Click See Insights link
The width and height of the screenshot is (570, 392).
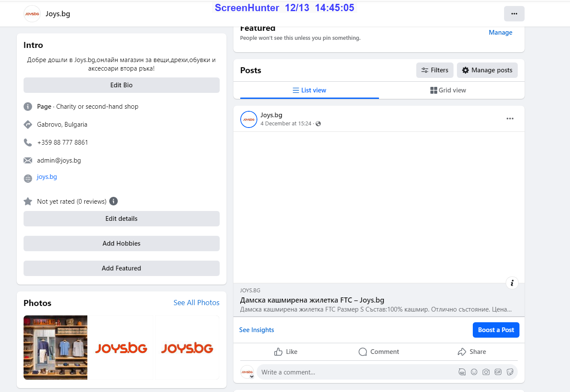pyautogui.click(x=257, y=330)
